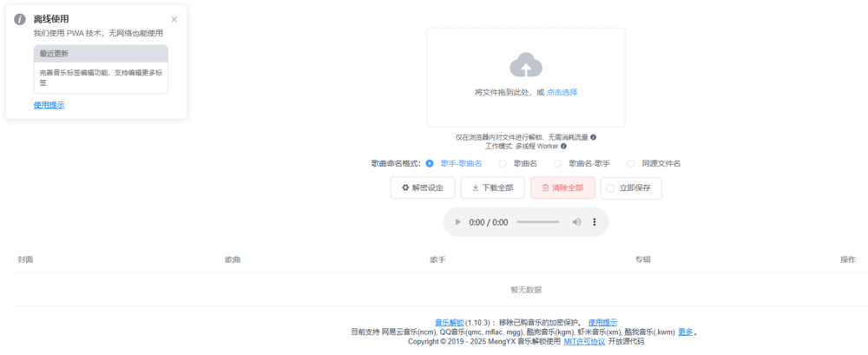Image resolution: width=868 pixels, height=355 pixels.
Task: Click 封面 column header
Action: (x=25, y=260)
